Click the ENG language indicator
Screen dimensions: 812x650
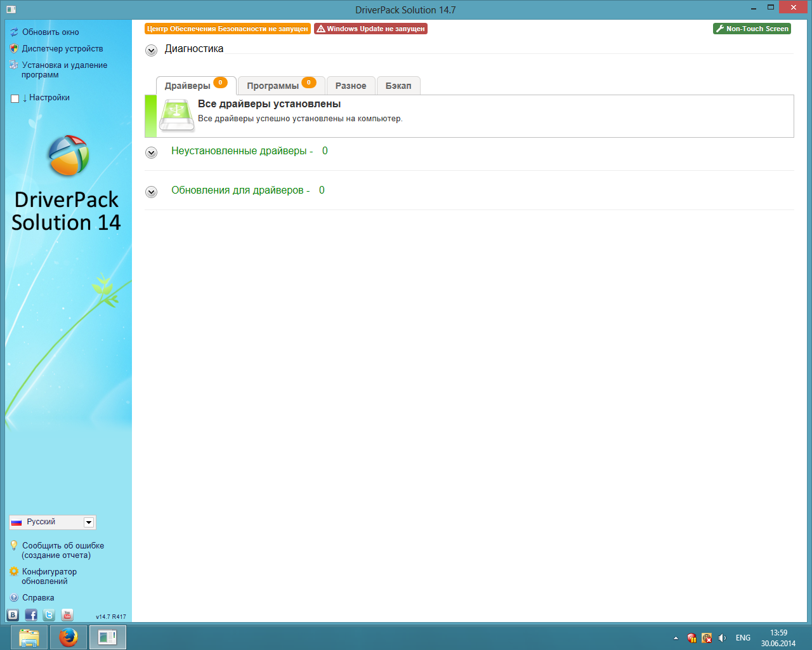pos(743,638)
